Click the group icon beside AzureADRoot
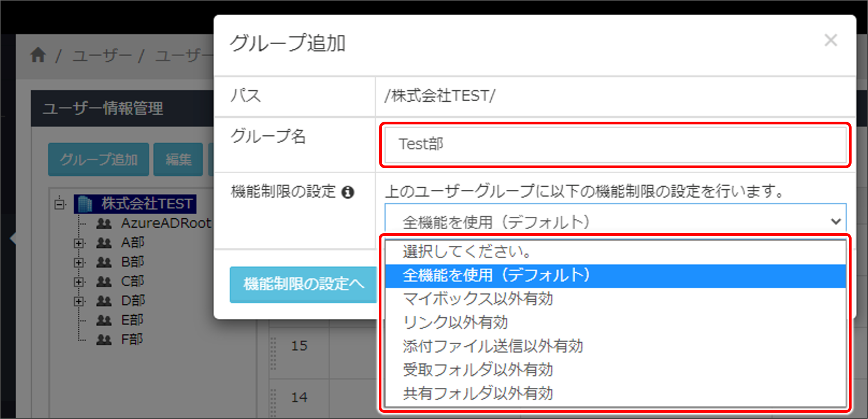868x419 pixels. (103, 223)
